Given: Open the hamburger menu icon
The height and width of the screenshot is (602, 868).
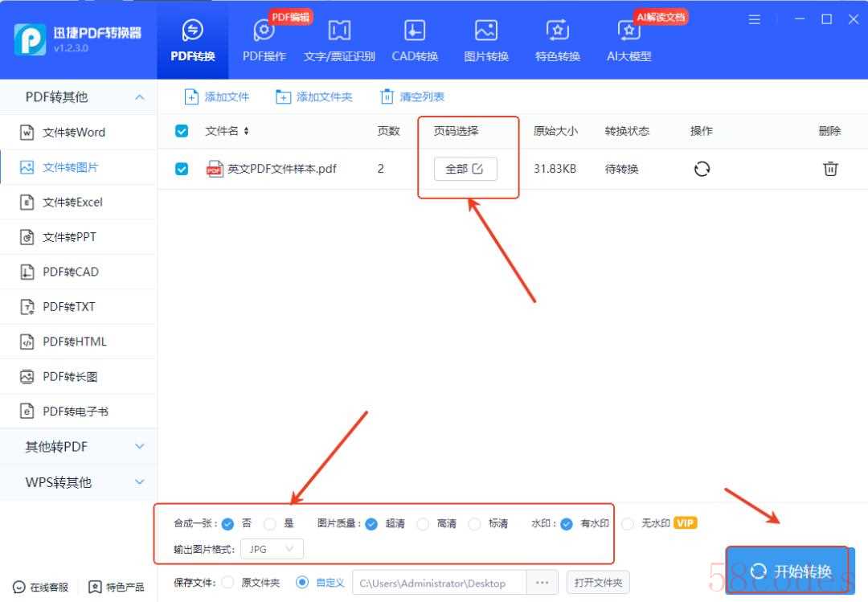Looking at the screenshot, I should coord(754,19).
